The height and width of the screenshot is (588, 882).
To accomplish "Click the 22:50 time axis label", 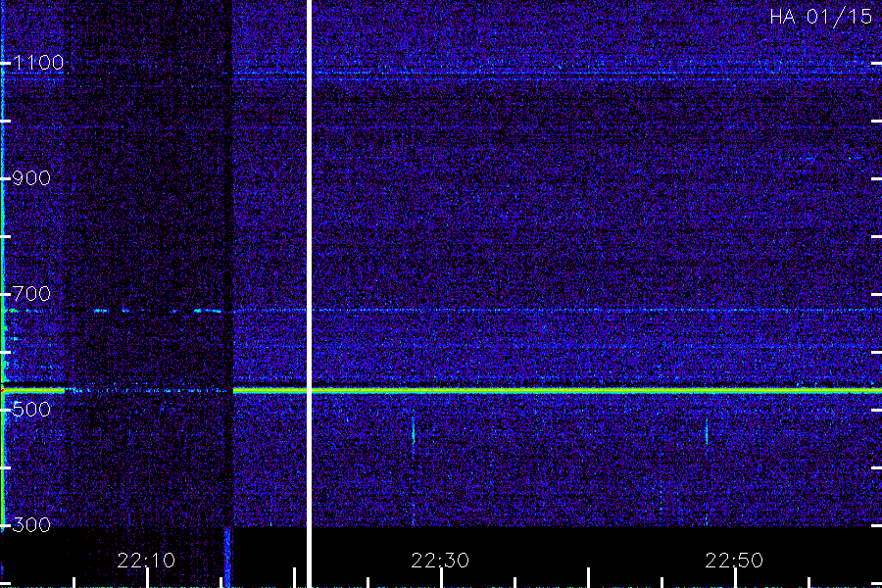I will click(734, 561).
